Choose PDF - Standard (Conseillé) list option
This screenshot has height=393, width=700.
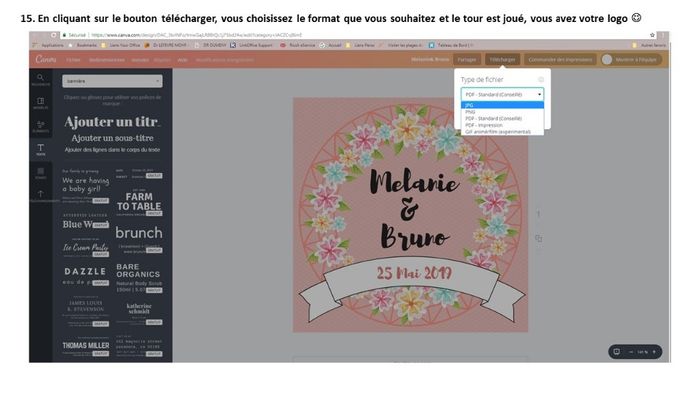click(502, 118)
